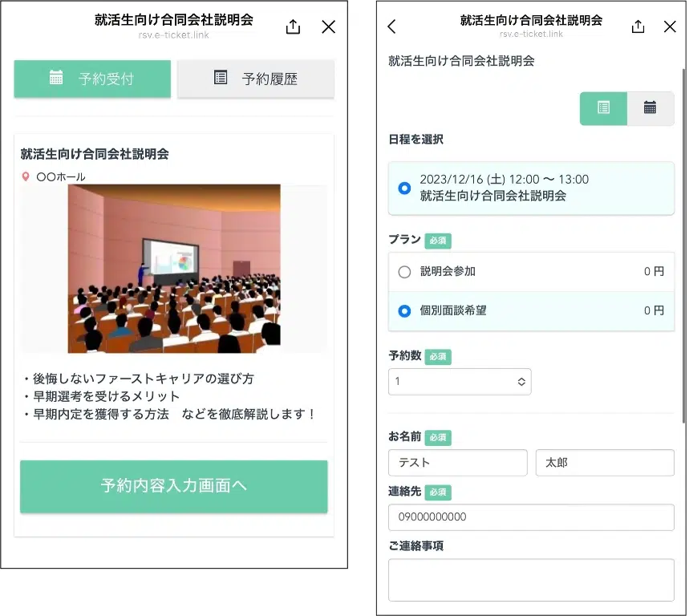Image resolution: width=689 pixels, height=616 pixels.
Task: Close the left booking window with X
Action: coord(328,26)
